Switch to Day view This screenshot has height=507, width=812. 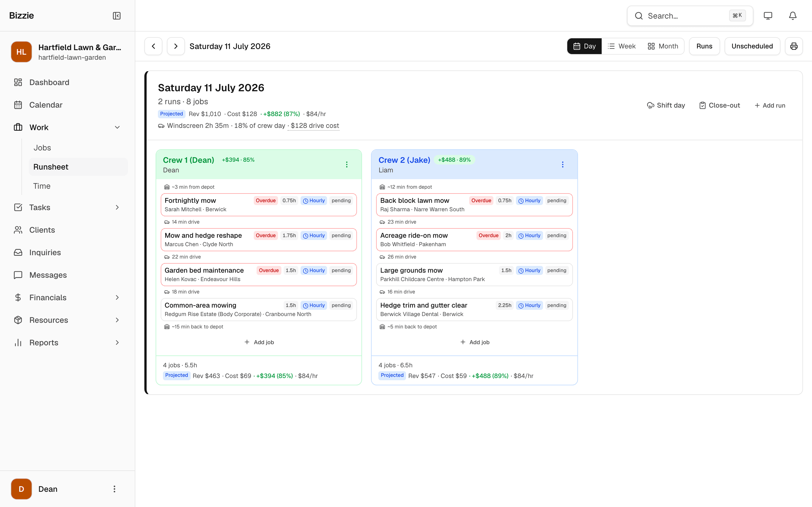[584, 46]
